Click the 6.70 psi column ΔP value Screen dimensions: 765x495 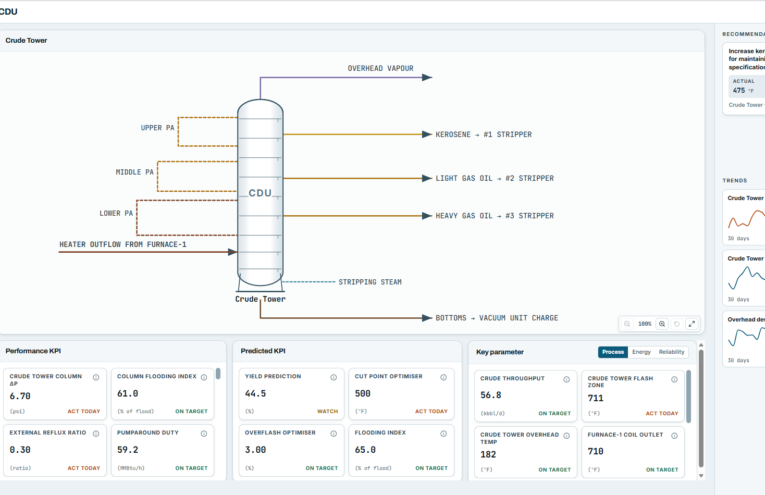20,396
